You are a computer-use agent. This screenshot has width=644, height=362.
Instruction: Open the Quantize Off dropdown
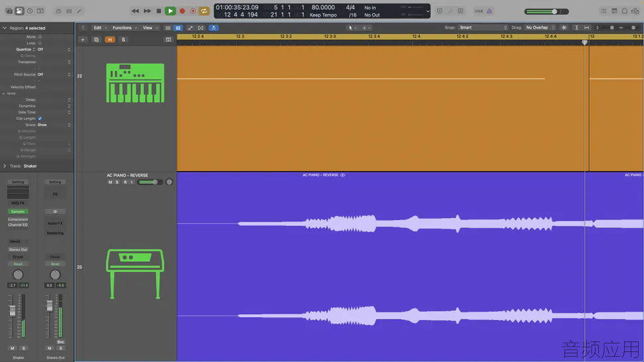tap(54, 49)
